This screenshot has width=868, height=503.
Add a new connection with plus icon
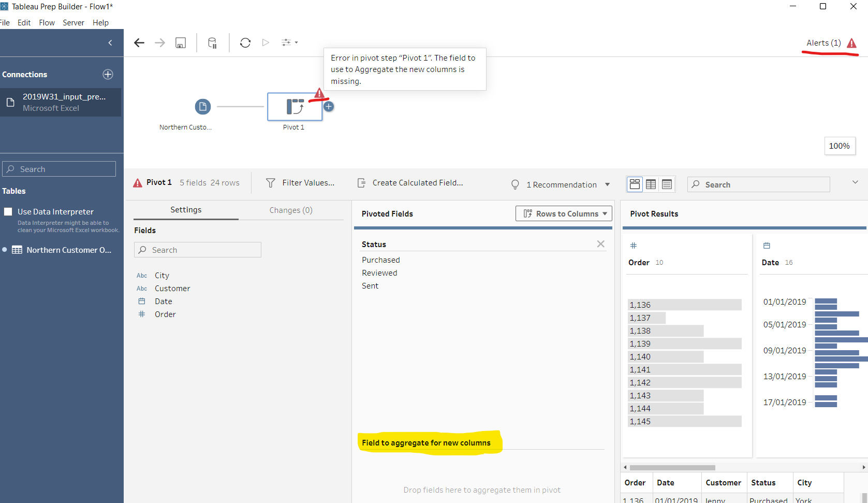point(108,74)
